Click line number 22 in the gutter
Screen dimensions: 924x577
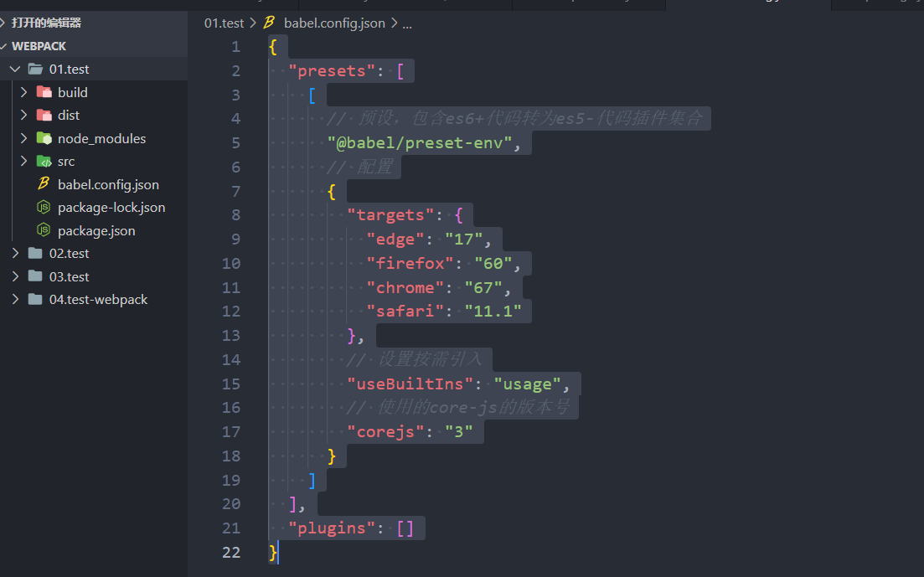click(x=231, y=552)
